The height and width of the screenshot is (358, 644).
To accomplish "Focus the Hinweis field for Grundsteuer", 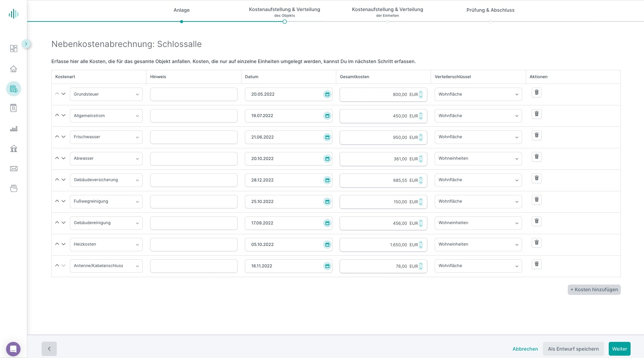I will click(x=194, y=94).
